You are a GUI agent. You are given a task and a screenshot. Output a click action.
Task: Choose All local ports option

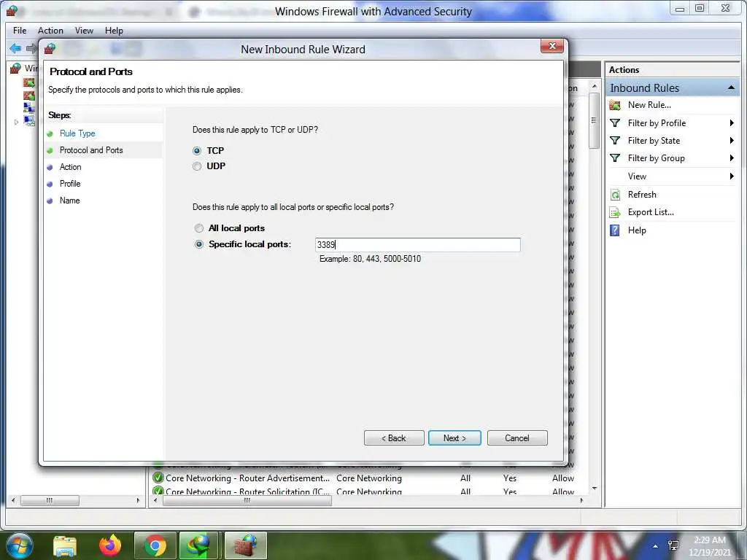199,228
